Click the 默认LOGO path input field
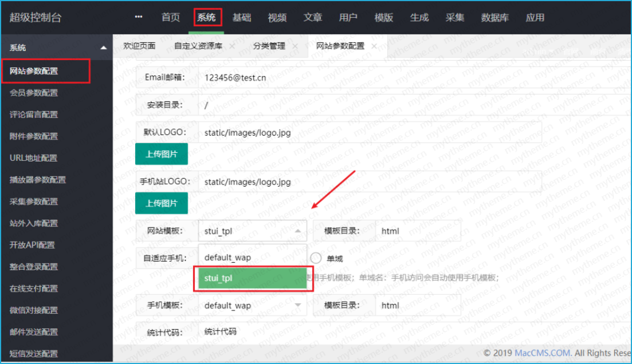 (x=370, y=132)
